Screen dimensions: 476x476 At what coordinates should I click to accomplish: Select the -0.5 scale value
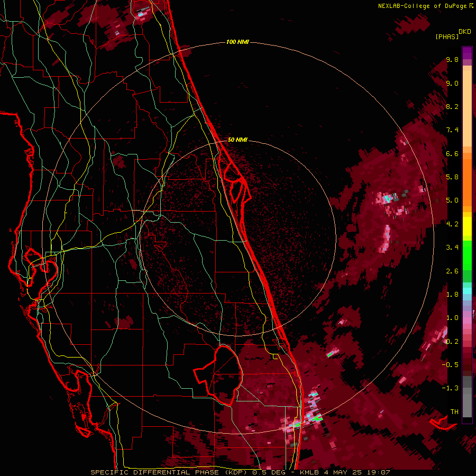450,364
